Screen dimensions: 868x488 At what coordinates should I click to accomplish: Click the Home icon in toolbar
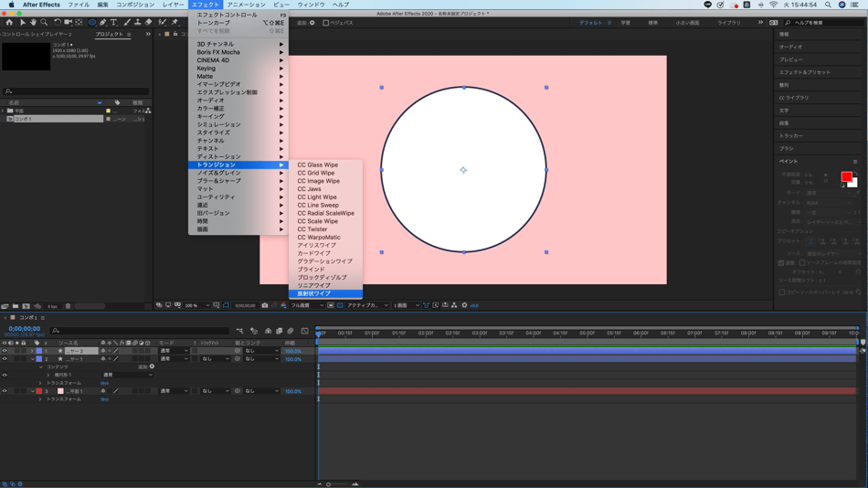click(x=9, y=22)
